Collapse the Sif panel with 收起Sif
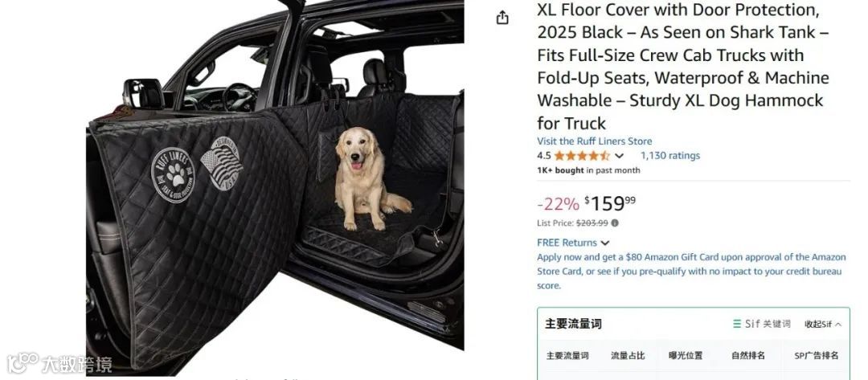Viewport: 868px width, 380px height. click(x=823, y=324)
